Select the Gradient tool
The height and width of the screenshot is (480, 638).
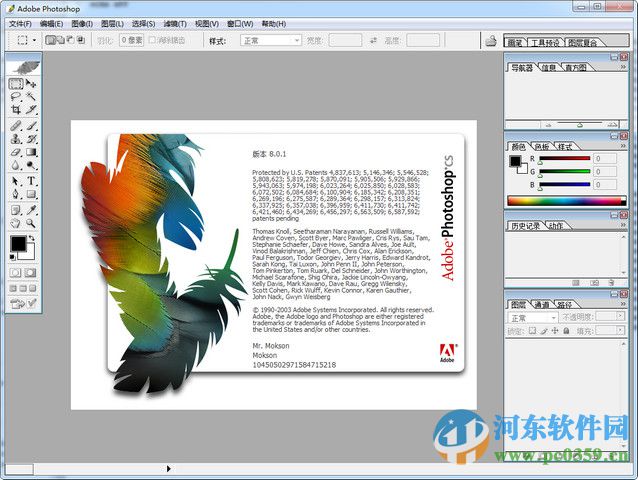(31, 152)
